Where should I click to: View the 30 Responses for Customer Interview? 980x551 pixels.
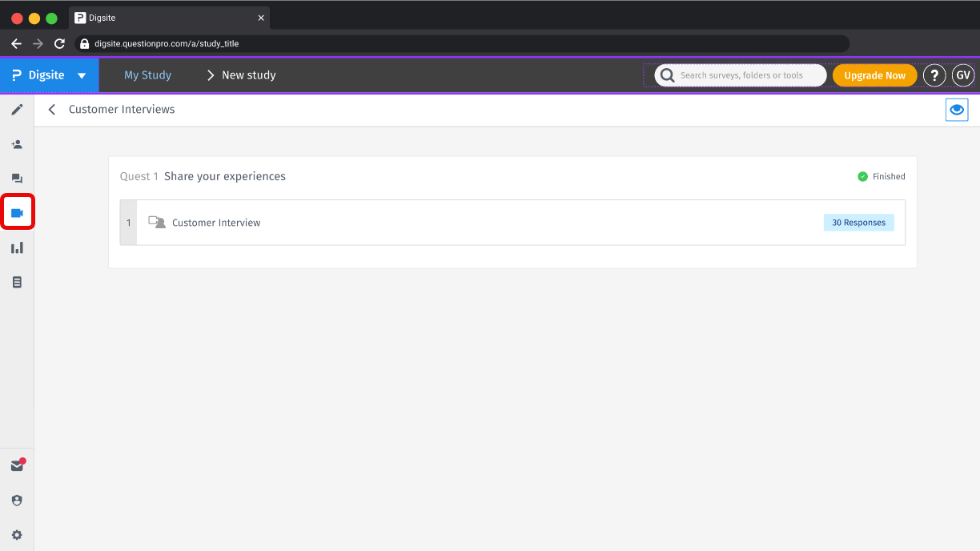pos(858,222)
